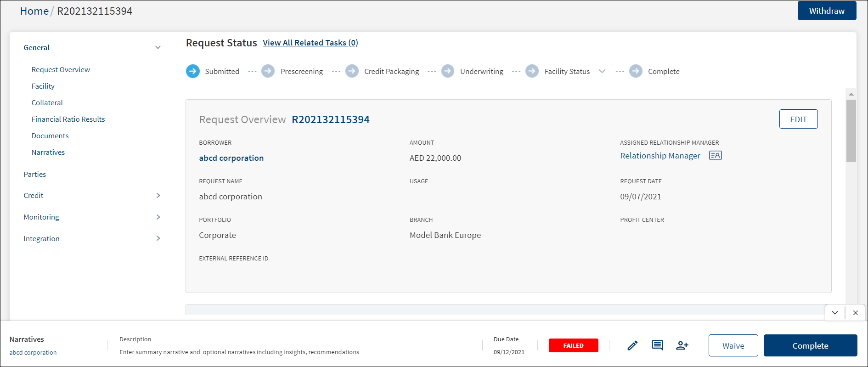
Task: Select Facility in sidebar
Action: [43, 86]
